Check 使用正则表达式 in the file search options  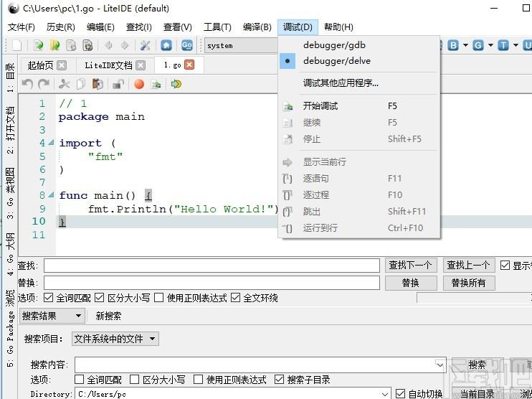pyautogui.click(x=198, y=379)
